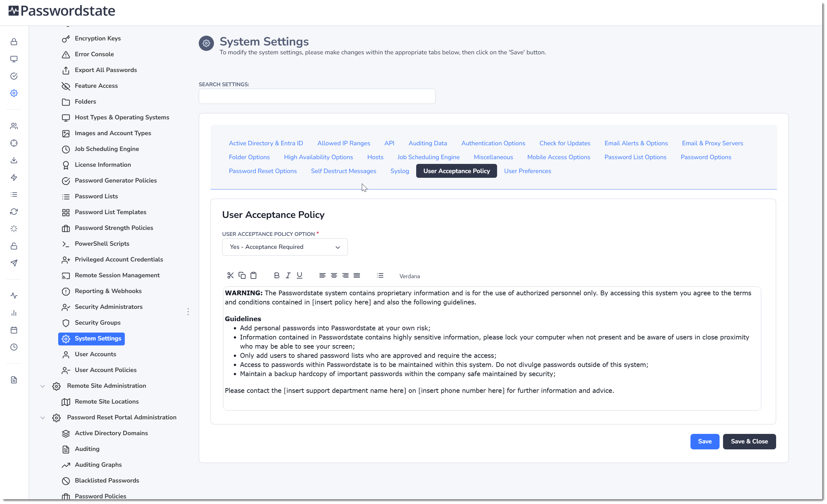This screenshot has width=827, height=504.
Task: Click the Passwordstate logo
Action: click(x=62, y=11)
